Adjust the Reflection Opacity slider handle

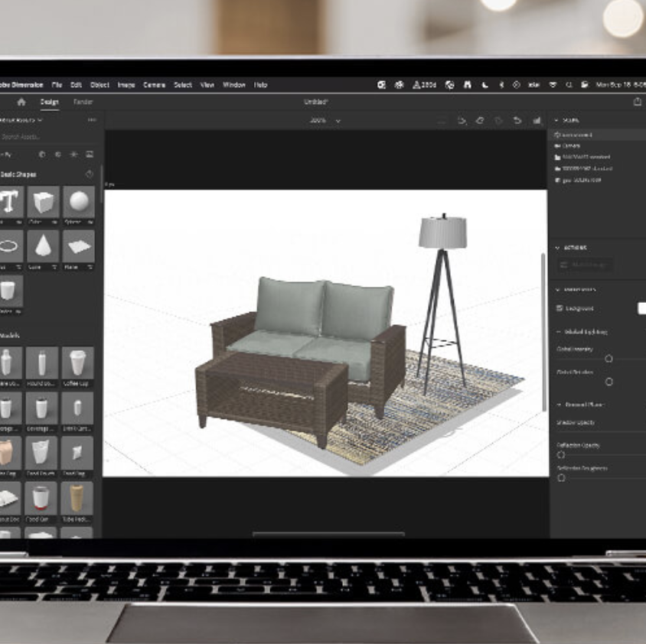561,455
